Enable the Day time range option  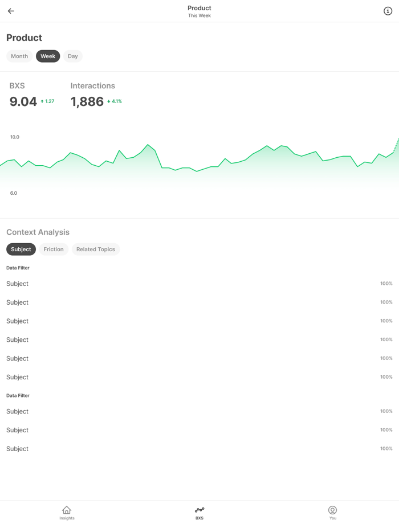pos(72,56)
